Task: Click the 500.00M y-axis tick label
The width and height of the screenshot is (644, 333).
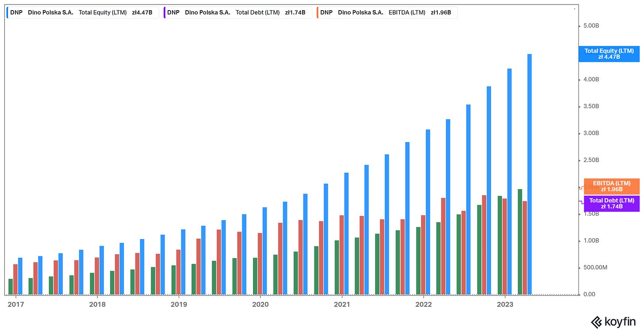Action: [595, 267]
